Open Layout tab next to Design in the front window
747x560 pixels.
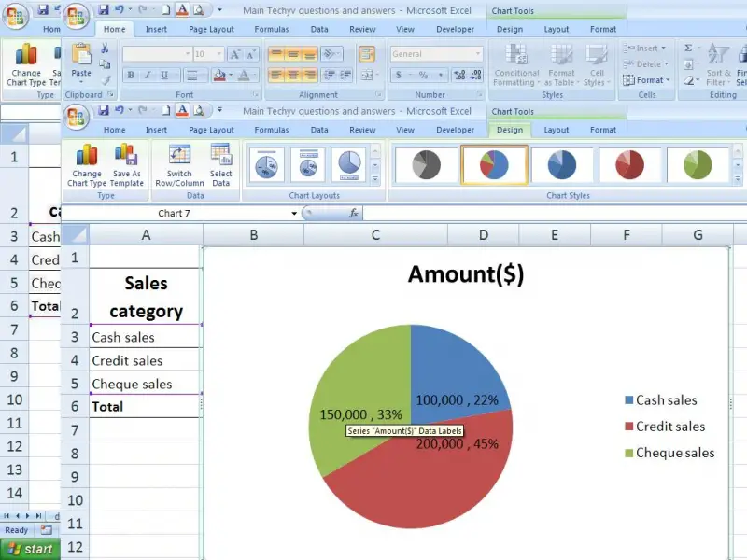[556, 130]
